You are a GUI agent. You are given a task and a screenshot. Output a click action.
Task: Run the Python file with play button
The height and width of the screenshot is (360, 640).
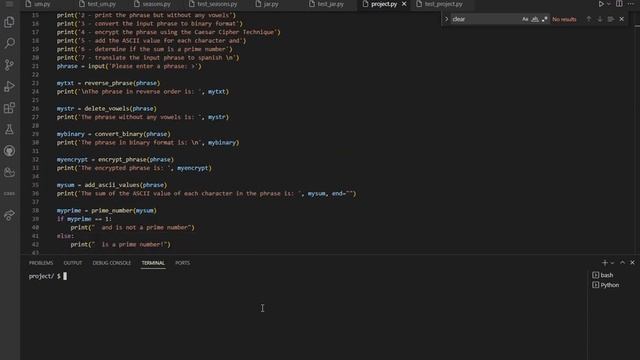tap(601, 4)
